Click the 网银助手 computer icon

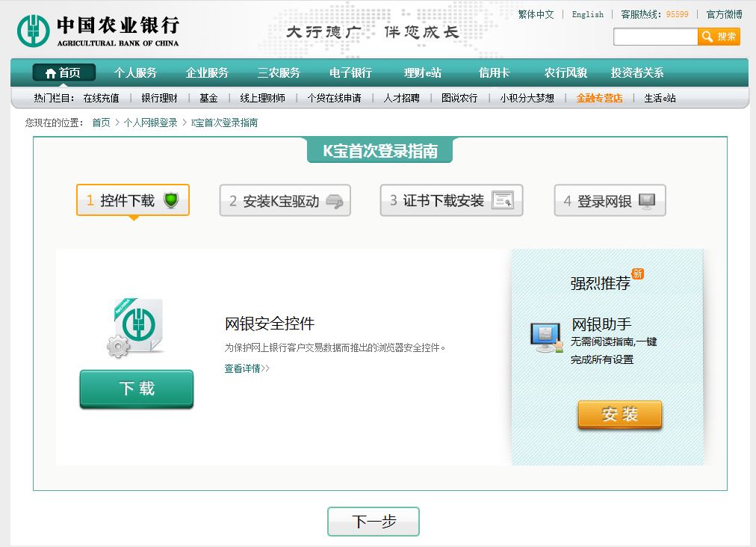click(x=546, y=337)
